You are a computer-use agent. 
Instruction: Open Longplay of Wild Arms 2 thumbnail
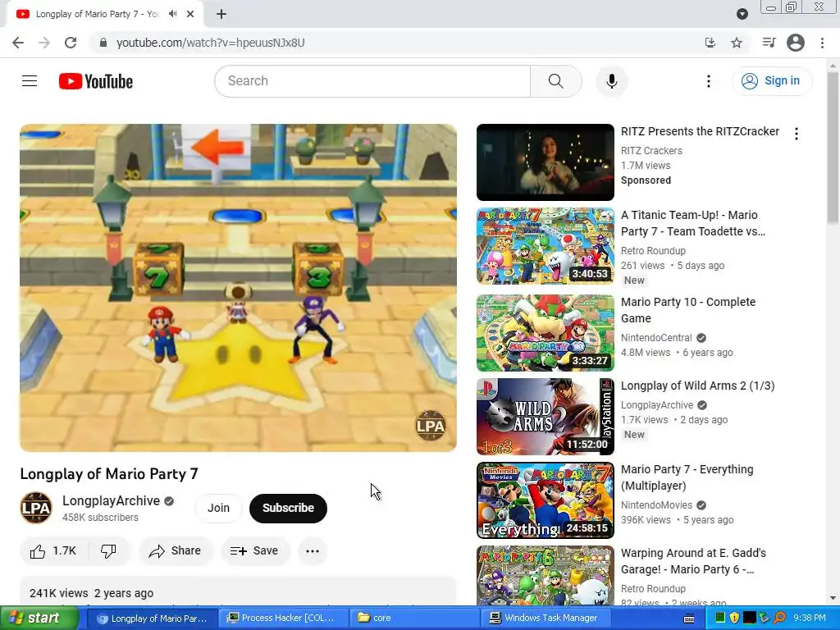tap(546, 416)
